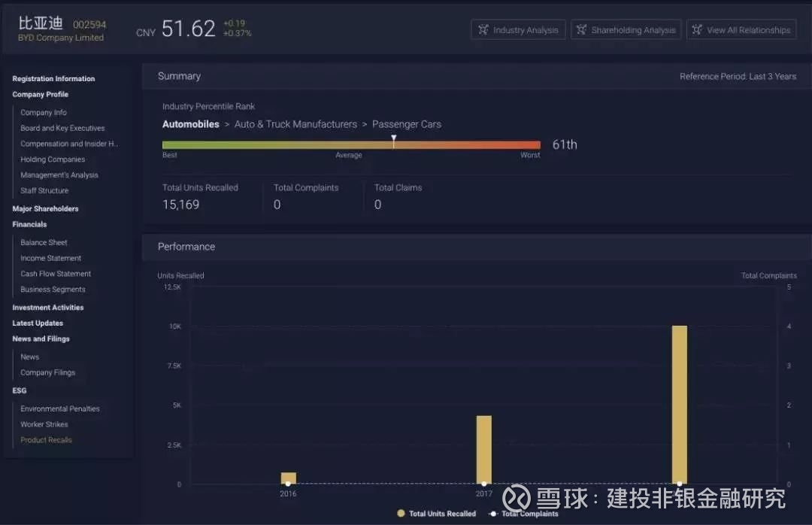Click BYD Company Limited name
The image size is (812, 525).
pyautogui.click(x=61, y=38)
